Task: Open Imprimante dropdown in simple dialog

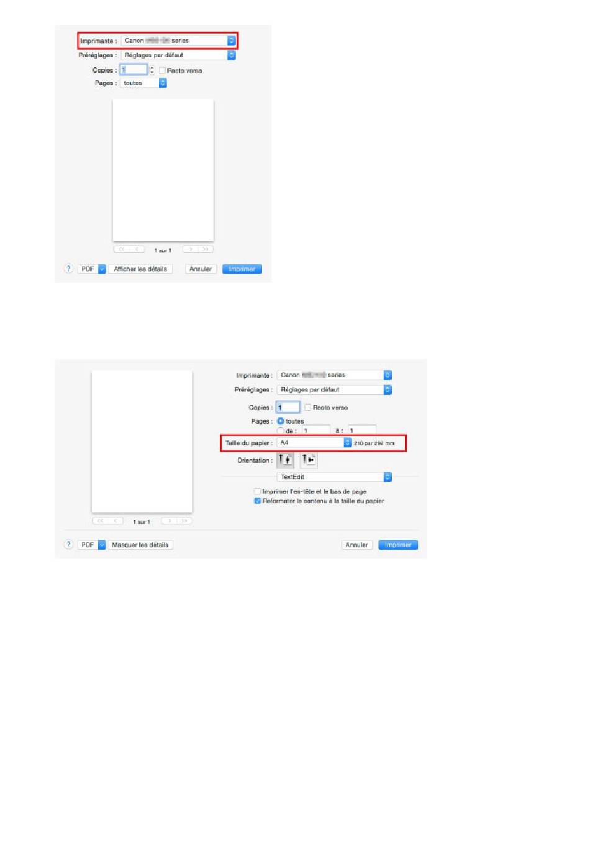Action: (x=178, y=40)
